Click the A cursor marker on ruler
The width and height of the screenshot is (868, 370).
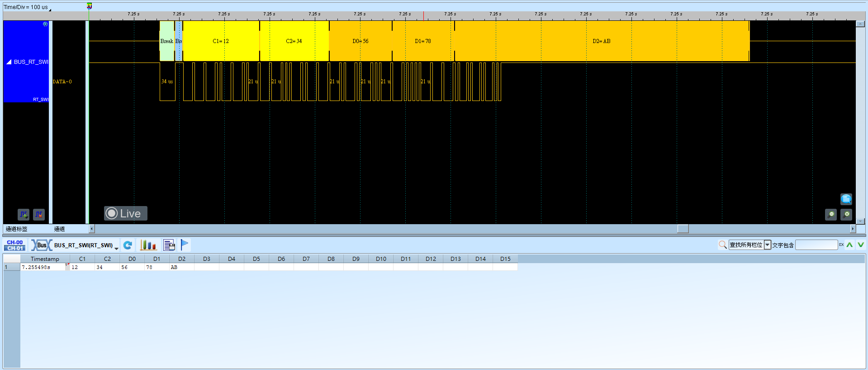(x=89, y=6)
